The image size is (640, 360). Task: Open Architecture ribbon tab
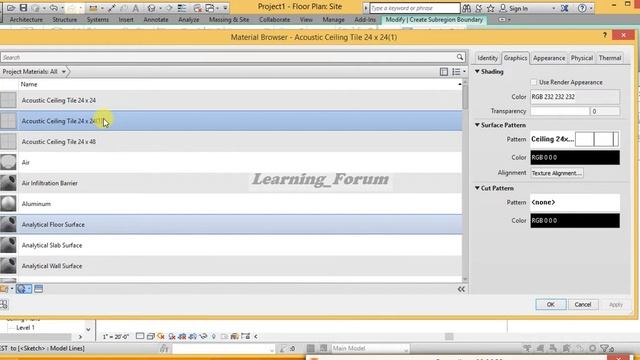[x=26, y=20]
